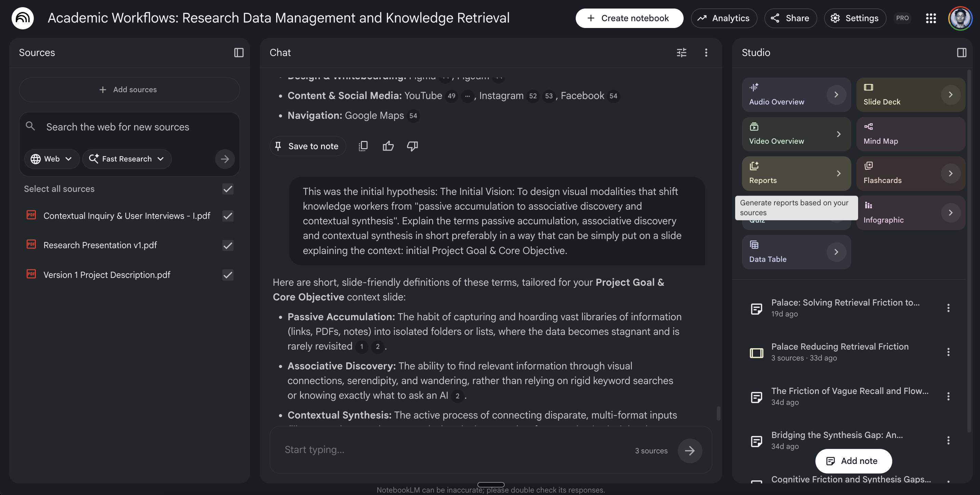Give thumbs down to response
This screenshot has width=980, height=495.
point(412,146)
